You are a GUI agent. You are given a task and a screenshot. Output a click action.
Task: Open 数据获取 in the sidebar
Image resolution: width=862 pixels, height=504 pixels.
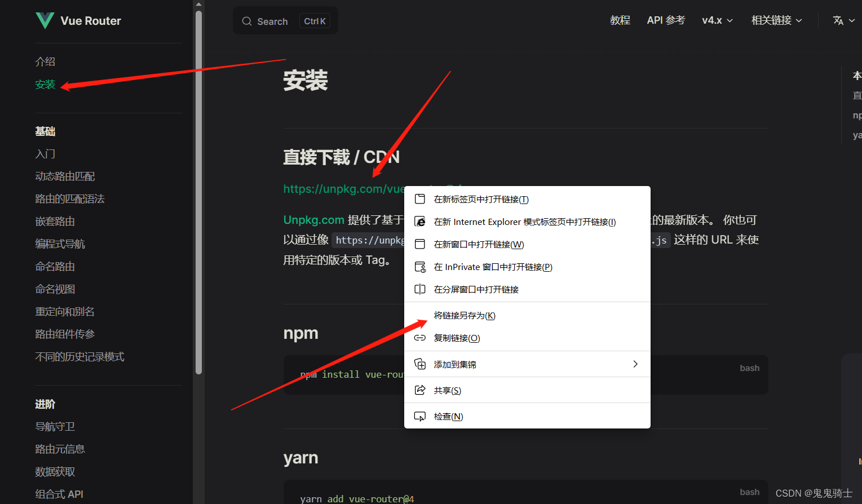click(x=55, y=472)
